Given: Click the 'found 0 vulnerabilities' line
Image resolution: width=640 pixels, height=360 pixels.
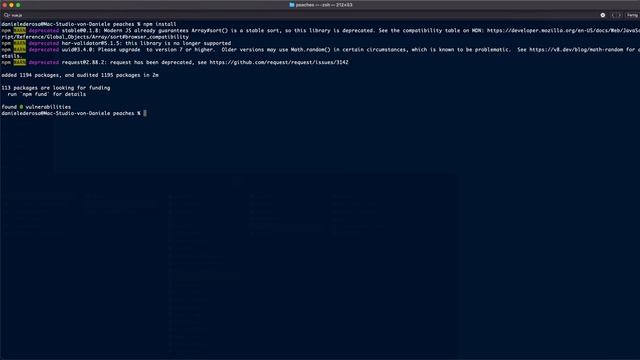Looking at the screenshot, I should pyautogui.click(x=36, y=107).
